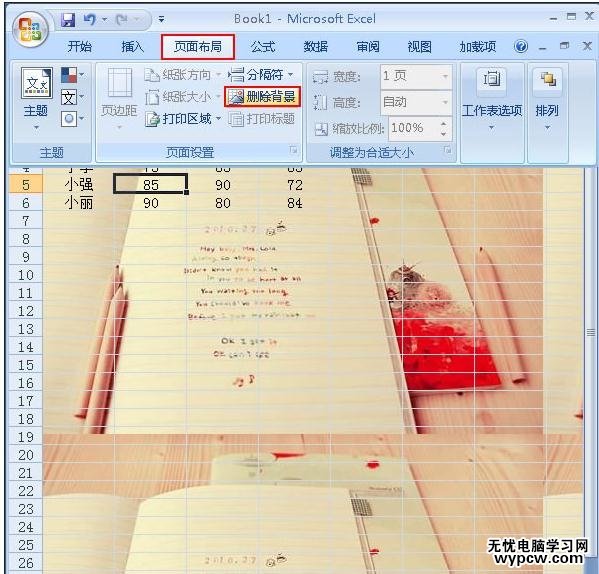
Task: Open 调整为合适大小 dialog launcher
Action: click(447, 150)
